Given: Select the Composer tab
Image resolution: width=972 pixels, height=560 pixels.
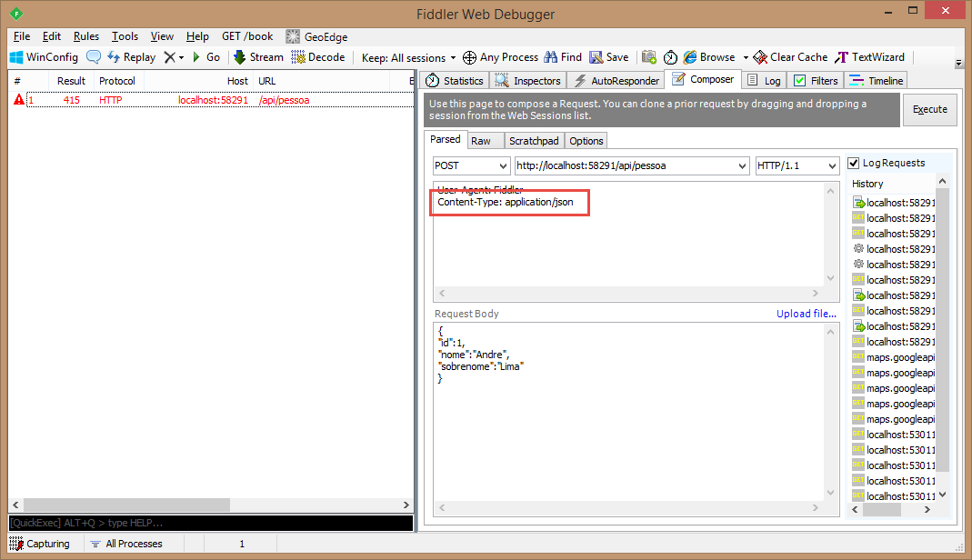Looking at the screenshot, I should (x=703, y=79).
